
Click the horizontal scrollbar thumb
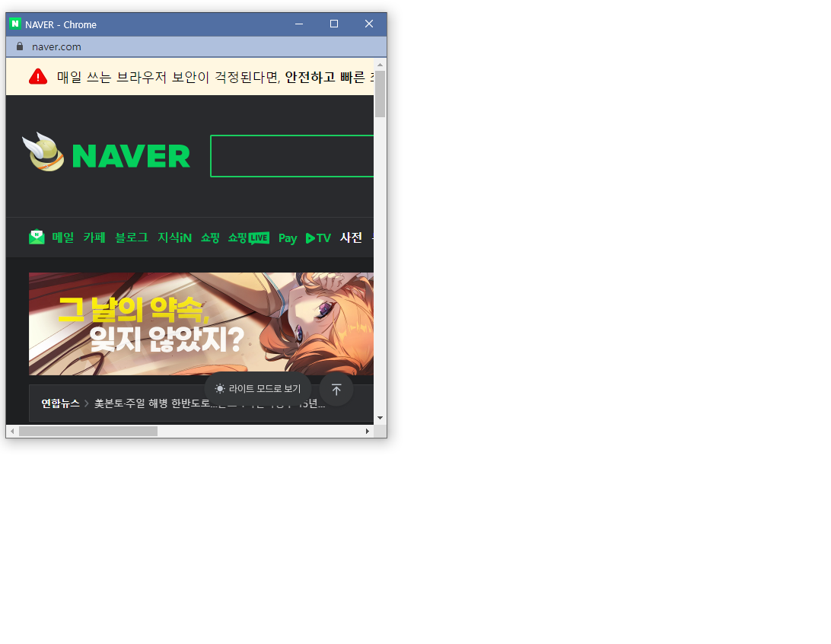click(x=88, y=432)
